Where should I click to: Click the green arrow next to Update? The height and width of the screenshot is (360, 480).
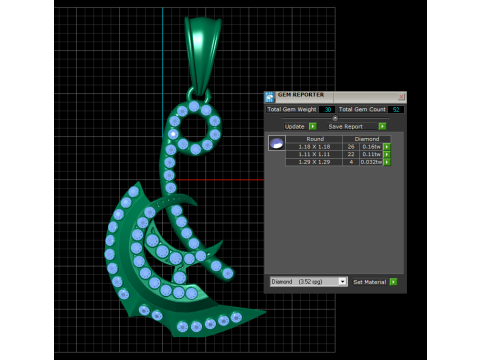point(313,126)
